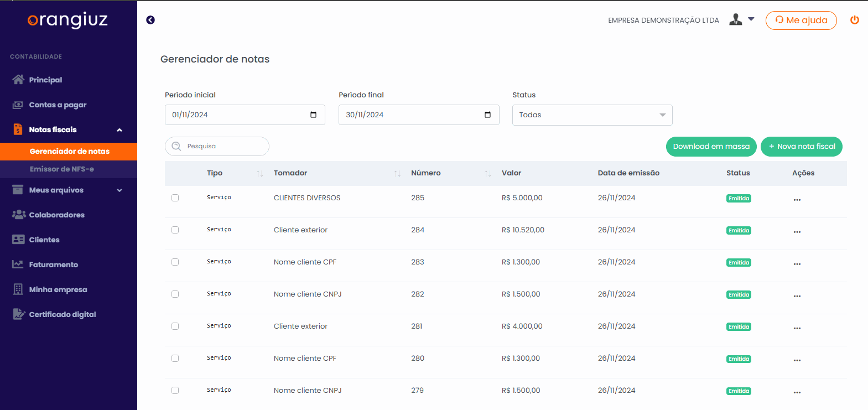Open actions menu for note 285

[797, 200]
